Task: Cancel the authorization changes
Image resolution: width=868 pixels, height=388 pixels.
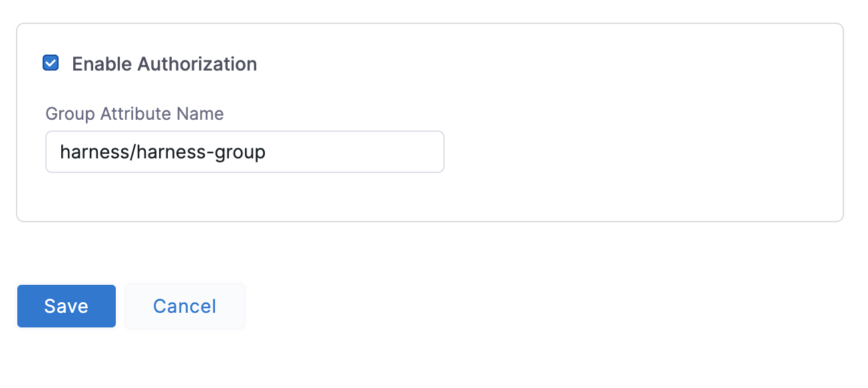Action: [184, 306]
